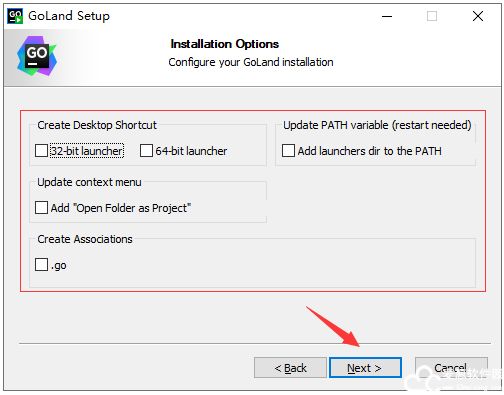Enable the 32-bit launcher checkbox

[41, 151]
